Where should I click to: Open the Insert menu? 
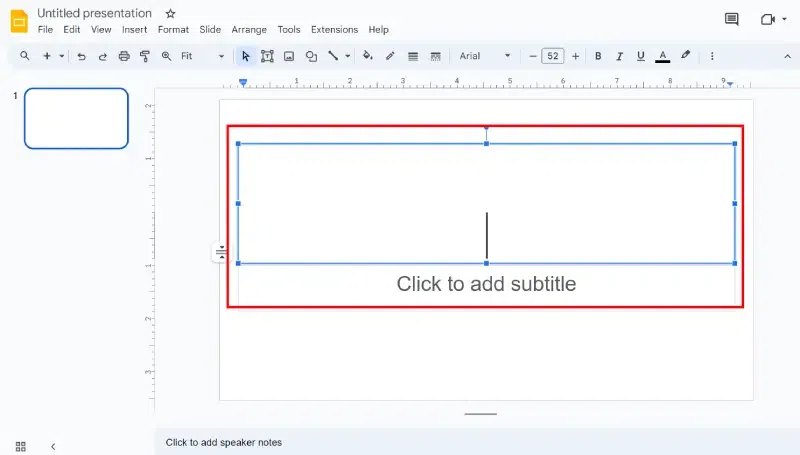click(x=135, y=30)
